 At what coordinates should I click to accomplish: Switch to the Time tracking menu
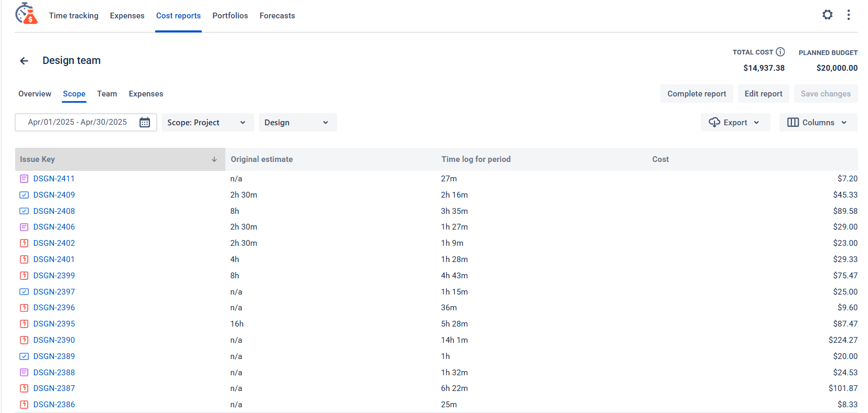(x=74, y=16)
